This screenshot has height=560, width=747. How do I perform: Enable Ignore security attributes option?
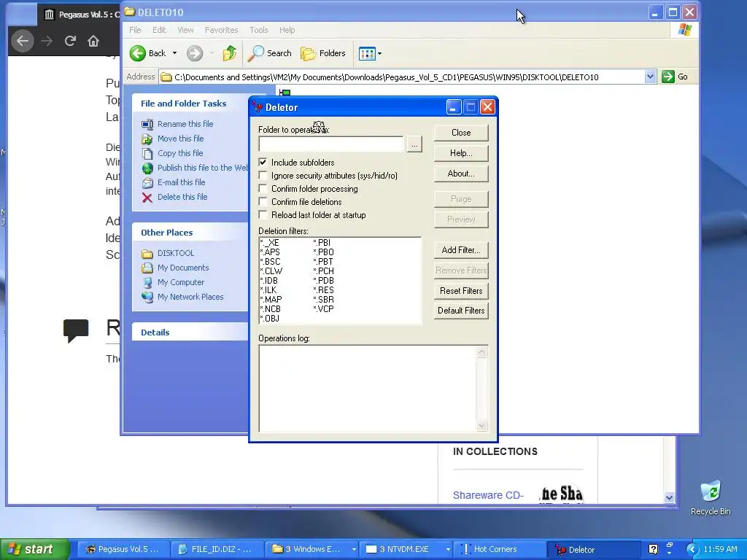tap(263, 176)
